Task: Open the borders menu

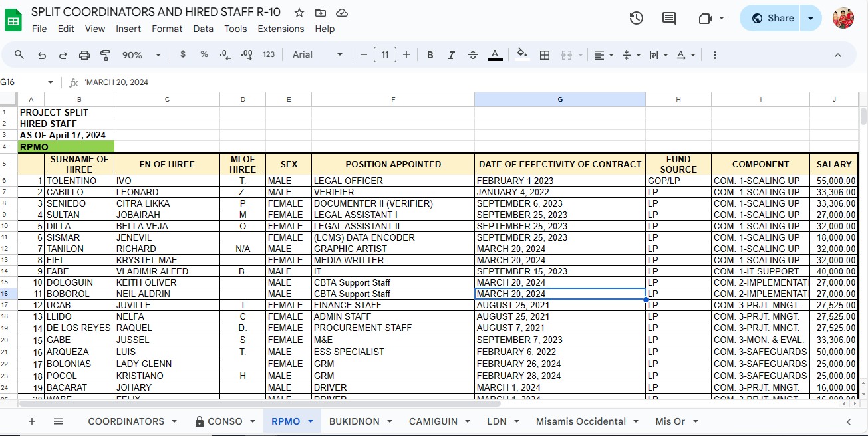Action: (x=545, y=54)
